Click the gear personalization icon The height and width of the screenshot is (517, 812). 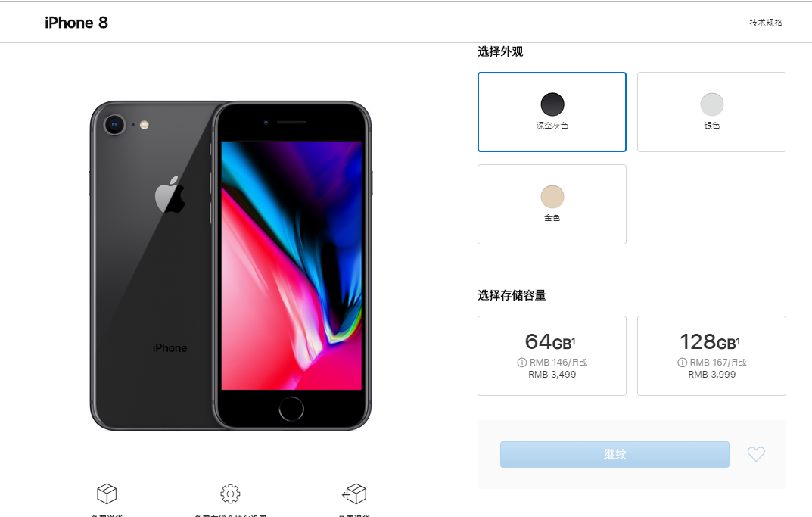pyautogui.click(x=231, y=494)
